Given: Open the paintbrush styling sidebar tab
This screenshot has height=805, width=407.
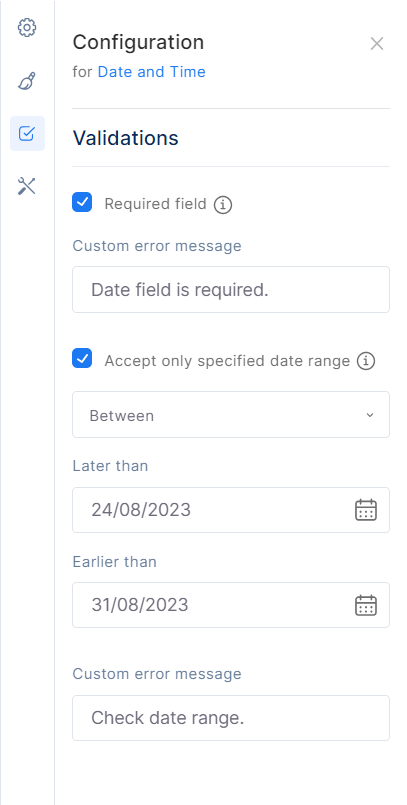Looking at the screenshot, I should click(x=27, y=81).
